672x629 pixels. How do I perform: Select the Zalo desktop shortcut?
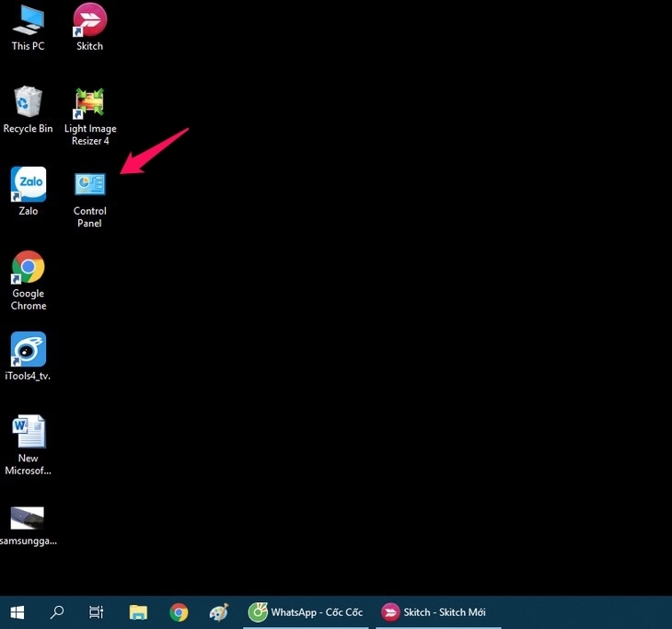coord(28,183)
